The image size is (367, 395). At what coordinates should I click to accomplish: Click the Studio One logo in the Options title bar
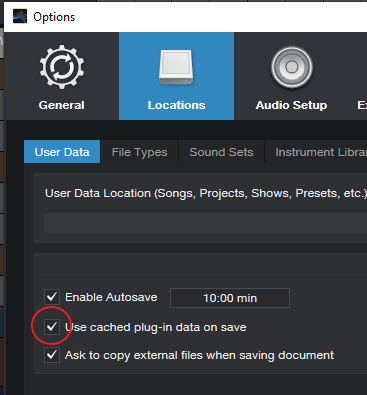(x=20, y=16)
